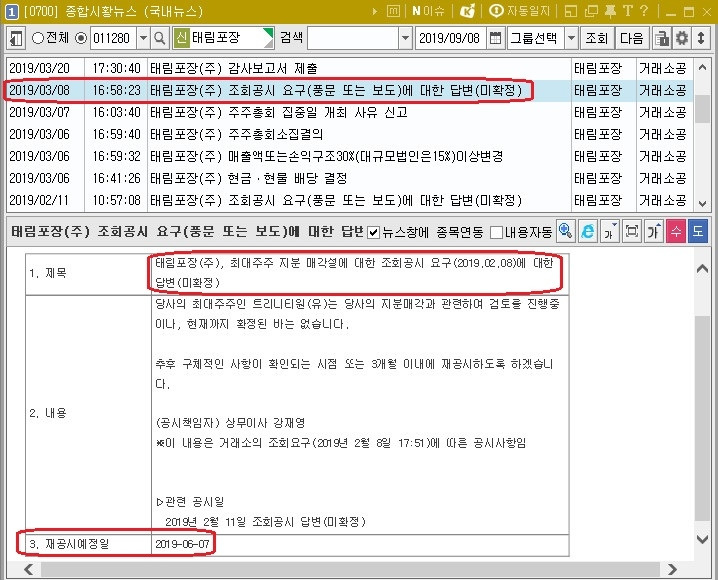The width and height of the screenshot is (718, 580).
Task: Click the 조회 button
Action: pos(597,38)
